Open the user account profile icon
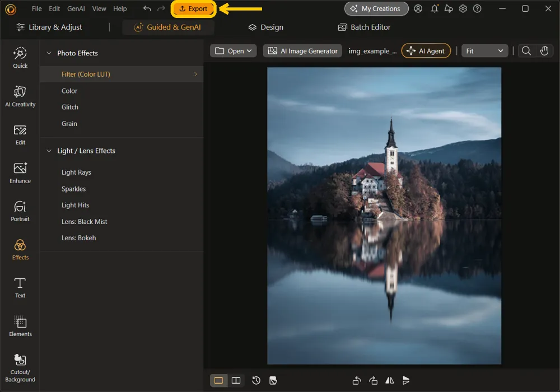This screenshot has width=560, height=392. pos(418,8)
